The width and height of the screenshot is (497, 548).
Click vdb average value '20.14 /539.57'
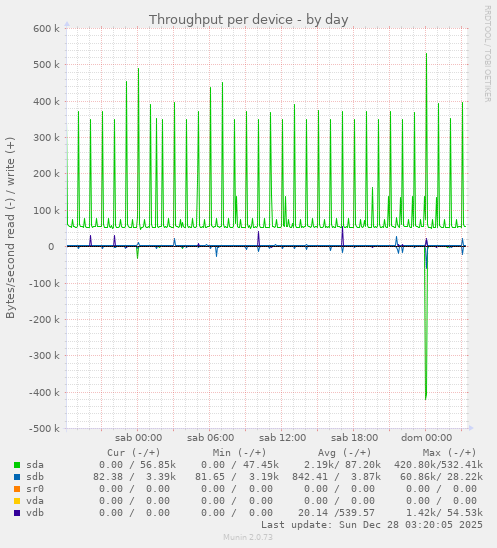(x=336, y=513)
